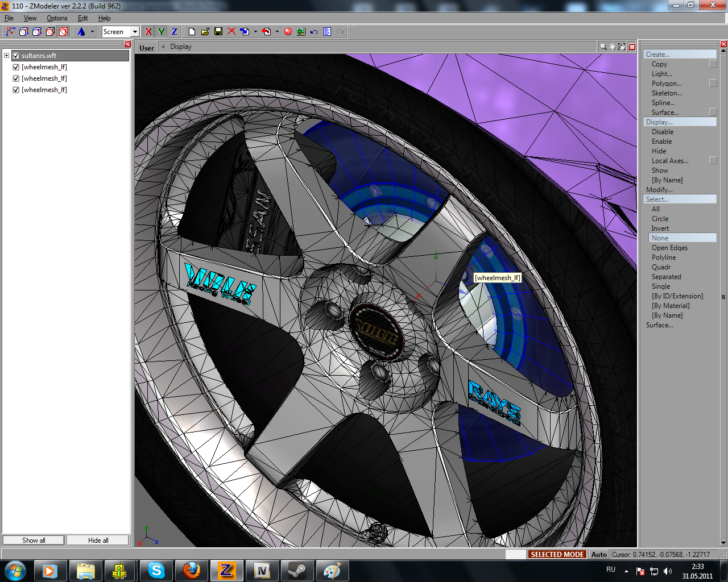Screen dimensions: 728x582
Task: Click the Export red arrow icon
Action: click(x=266, y=32)
